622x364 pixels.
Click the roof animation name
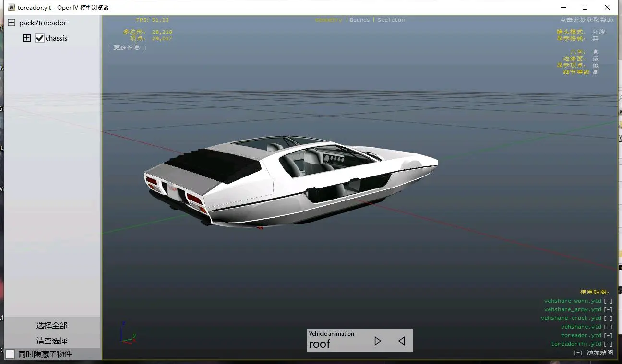tap(320, 344)
